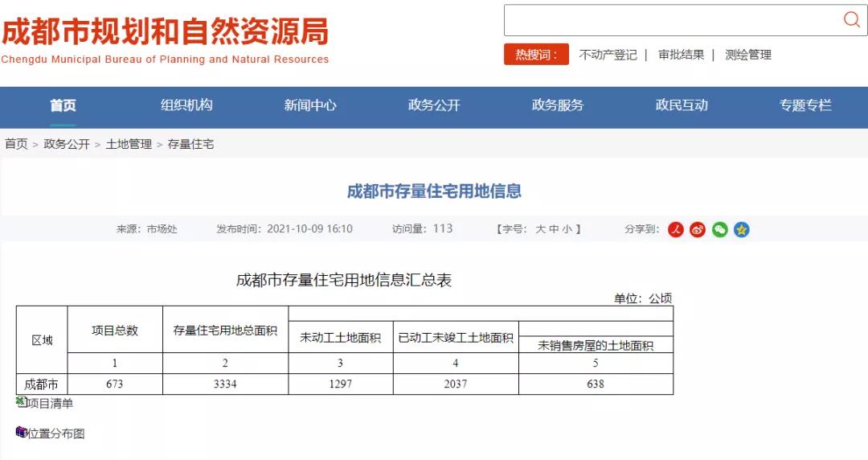Viewport: 868px width, 460px height.
Task: Open the 位置分布图 attachment link
Action: pyautogui.click(x=56, y=433)
